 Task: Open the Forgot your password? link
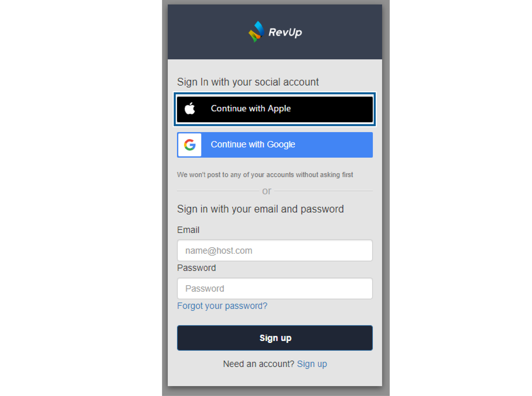pos(222,306)
